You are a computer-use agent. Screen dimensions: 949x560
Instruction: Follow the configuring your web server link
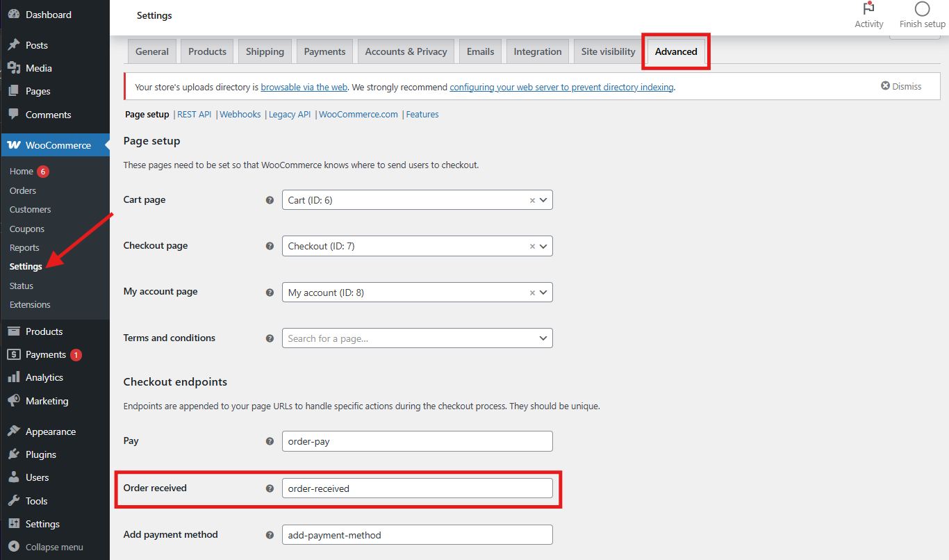tap(561, 87)
